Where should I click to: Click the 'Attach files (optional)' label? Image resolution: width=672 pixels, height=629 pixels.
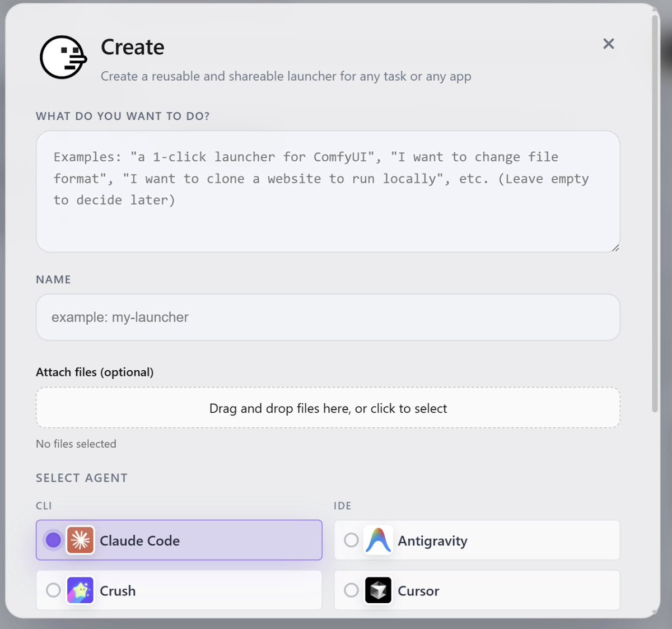(x=95, y=372)
